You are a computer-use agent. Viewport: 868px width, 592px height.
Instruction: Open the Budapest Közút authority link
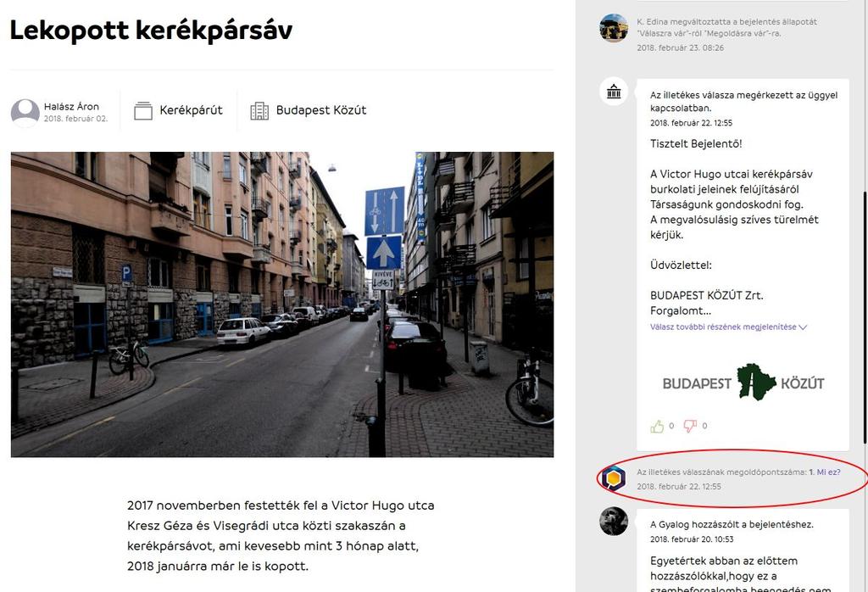(321, 110)
